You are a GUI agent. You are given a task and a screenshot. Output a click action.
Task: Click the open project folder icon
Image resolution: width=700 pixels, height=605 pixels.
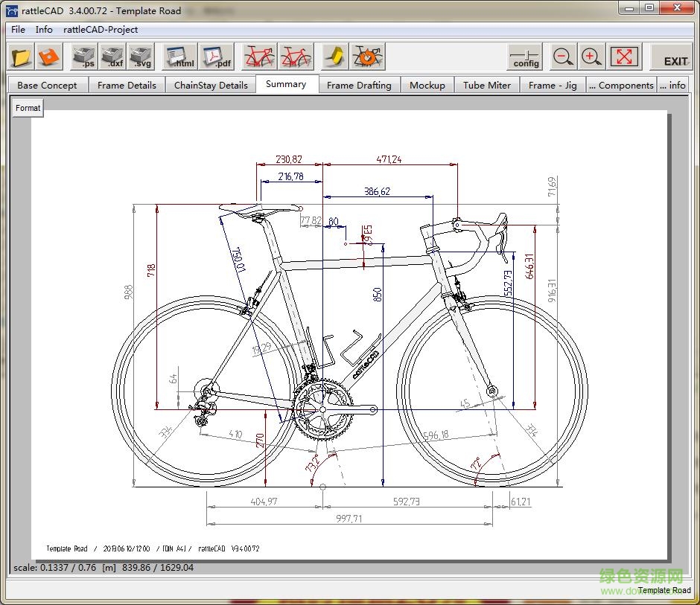coord(22,57)
